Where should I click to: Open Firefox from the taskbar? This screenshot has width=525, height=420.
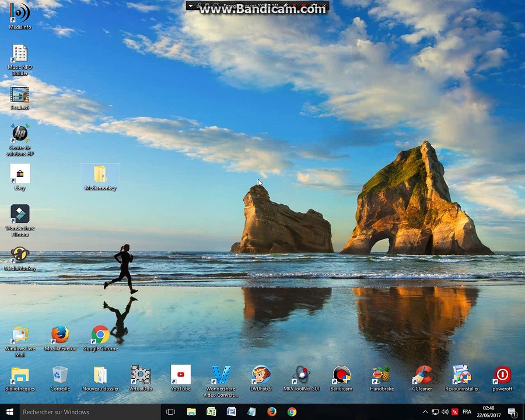click(x=271, y=412)
